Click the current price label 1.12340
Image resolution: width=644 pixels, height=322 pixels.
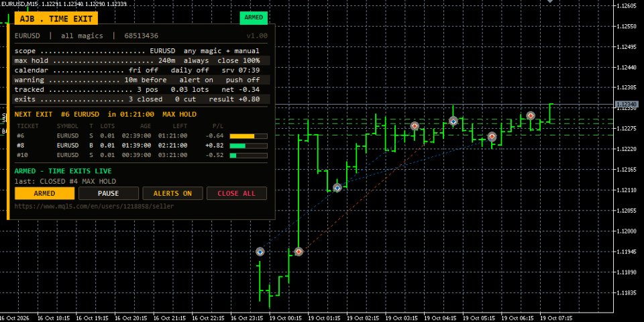pyautogui.click(x=626, y=105)
